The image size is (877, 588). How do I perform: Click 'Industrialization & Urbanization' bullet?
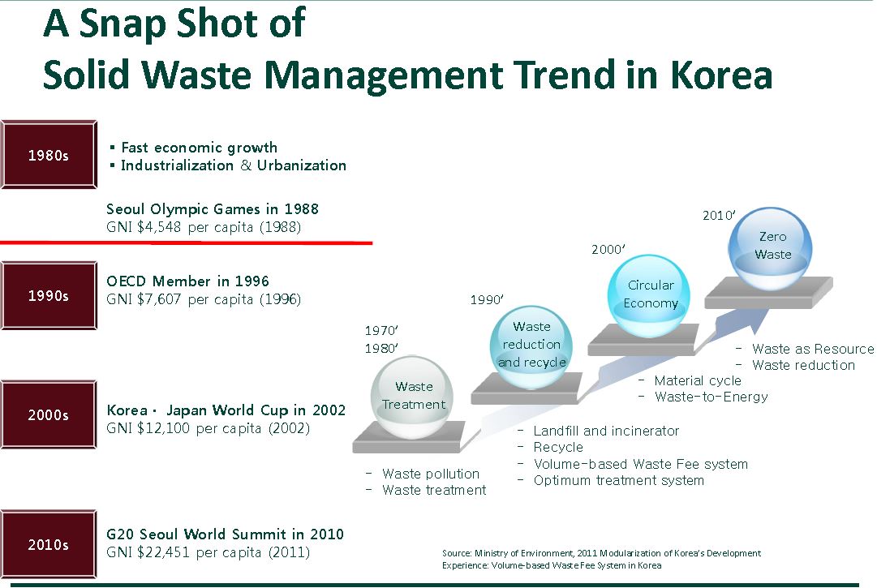click(233, 165)
